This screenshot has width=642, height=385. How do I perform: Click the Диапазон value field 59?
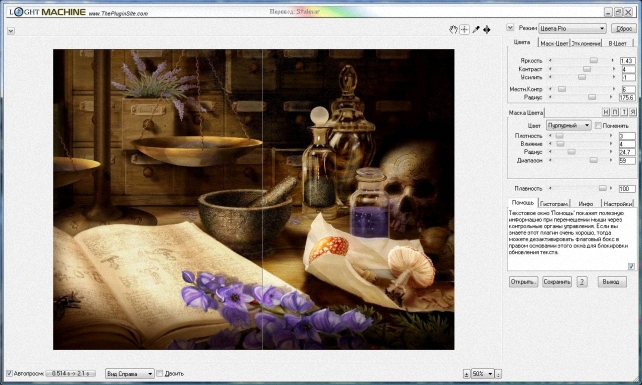[627, 161]
